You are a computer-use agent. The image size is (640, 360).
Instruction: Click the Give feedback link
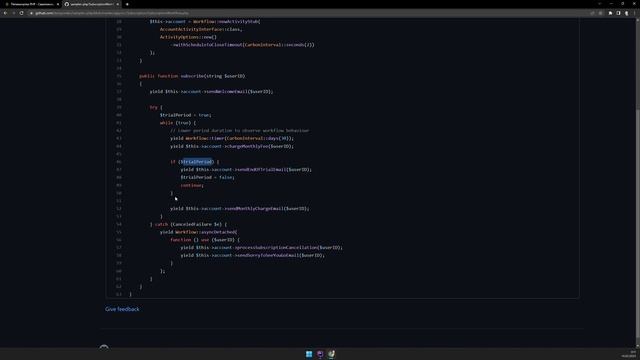122,309
